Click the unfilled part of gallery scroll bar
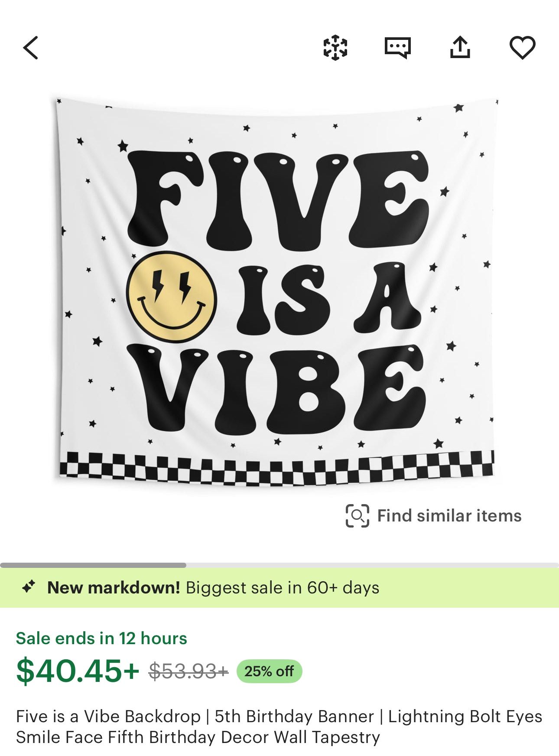 pos(373,565)
